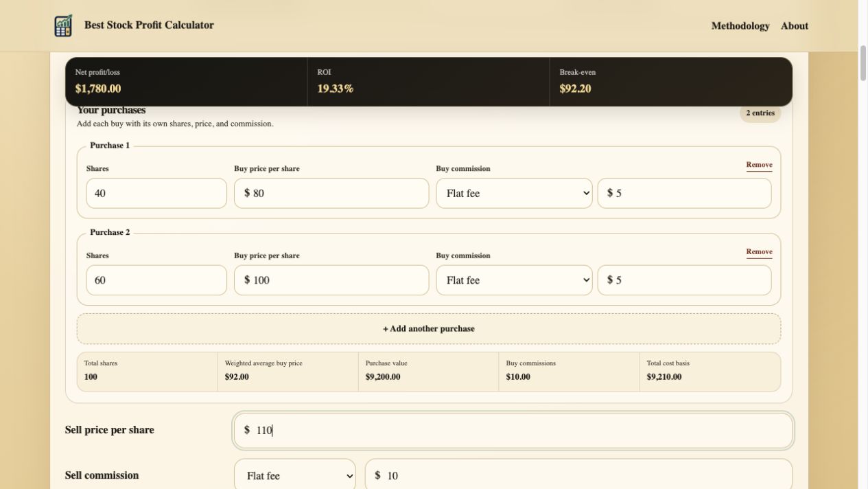
Task: Edit Purchase 1 buy price field
Action: 331,194
